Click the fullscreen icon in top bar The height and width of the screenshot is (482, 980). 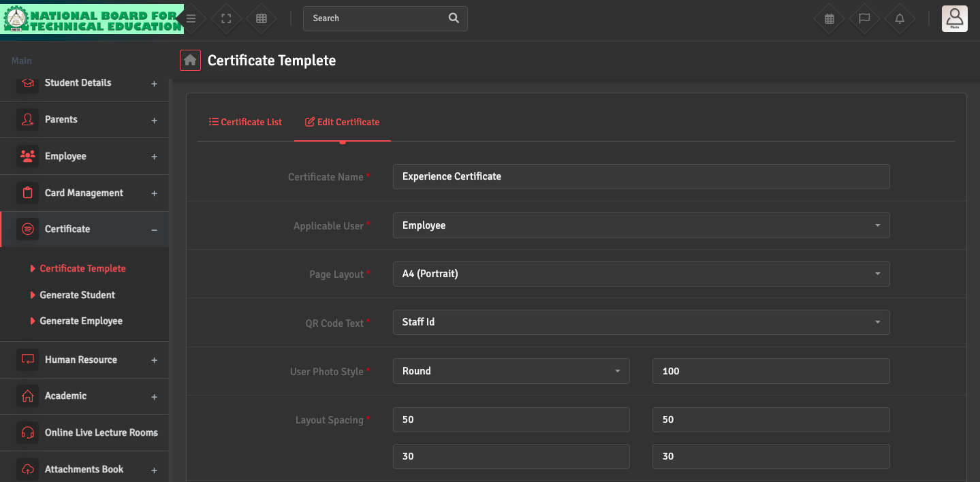227,19
